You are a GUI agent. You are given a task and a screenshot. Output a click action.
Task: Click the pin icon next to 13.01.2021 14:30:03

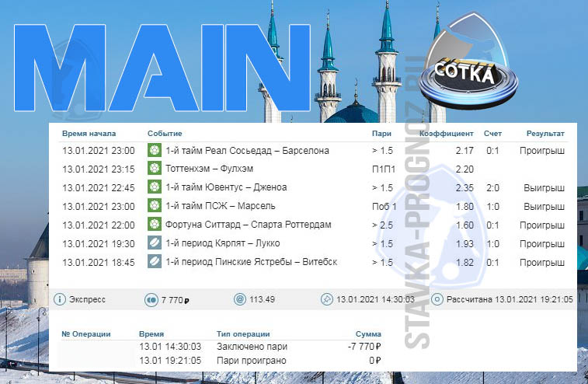point(327,299)
